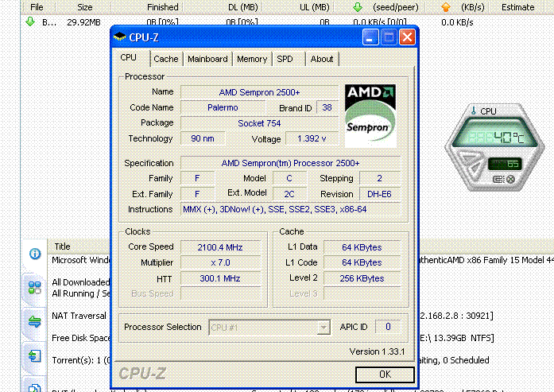Image resolution: width=554 pixels, height=392 pixels.
Task: Click the orange upload arrow column header icon
Action: (446, 7)
